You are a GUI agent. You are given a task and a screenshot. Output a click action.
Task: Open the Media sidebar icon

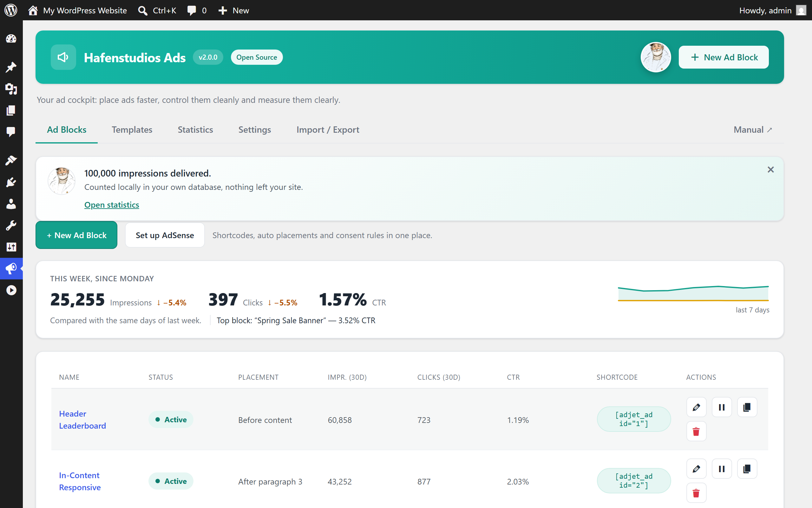[11, 89]
